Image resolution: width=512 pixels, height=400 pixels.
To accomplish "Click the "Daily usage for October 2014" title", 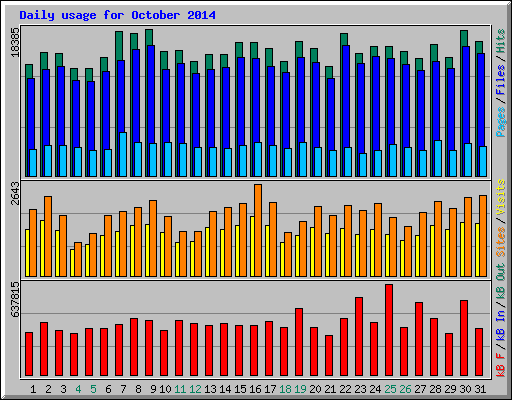I will (117, 15).
